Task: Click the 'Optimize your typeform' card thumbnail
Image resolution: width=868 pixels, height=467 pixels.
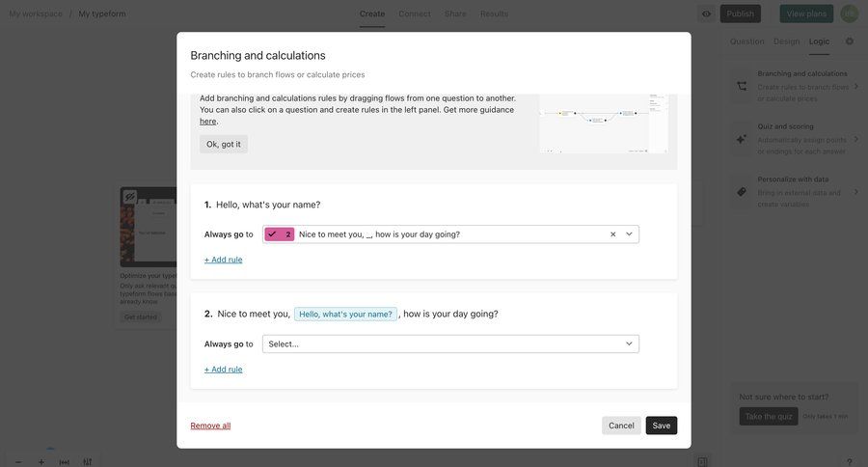Action: pos(149,227)
